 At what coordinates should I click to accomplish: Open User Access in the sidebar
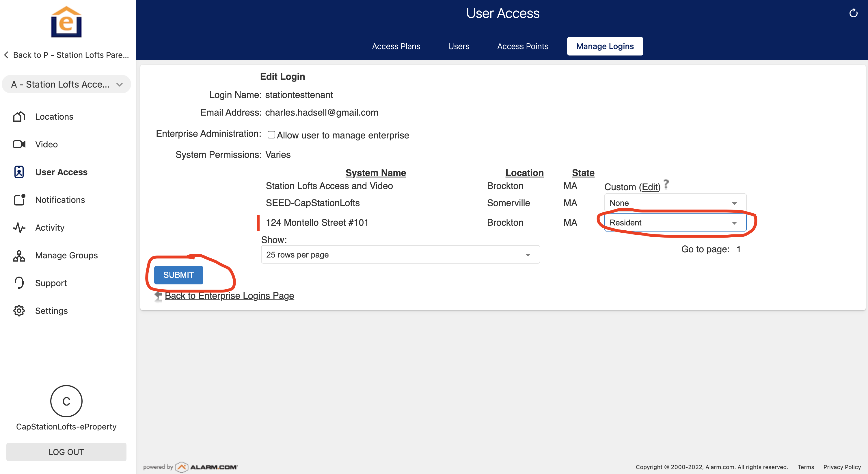[61, 172]
